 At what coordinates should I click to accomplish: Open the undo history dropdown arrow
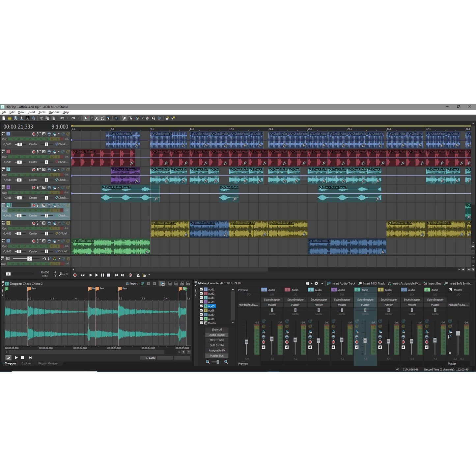68,118
